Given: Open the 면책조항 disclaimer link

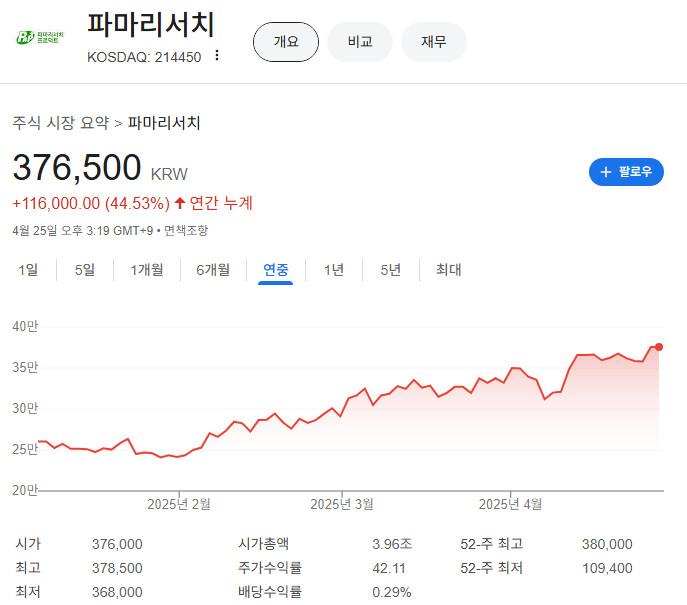Looking at the screenshot, I should [186, 230].
